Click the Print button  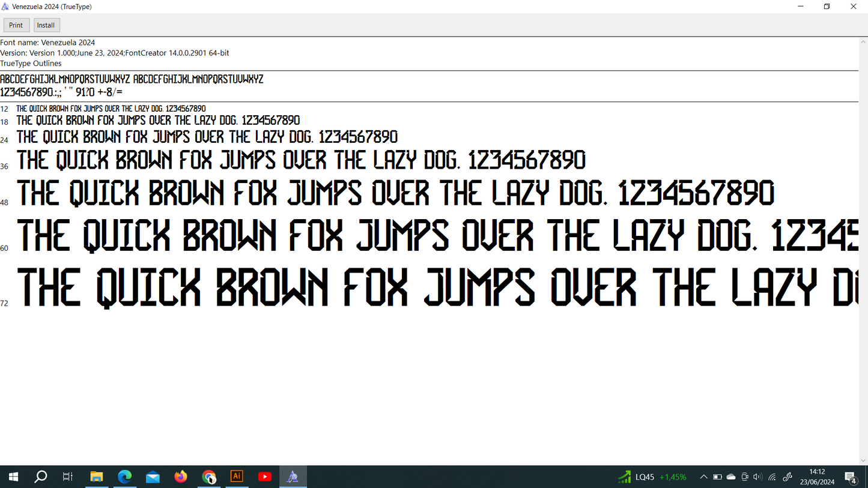click(x=16, y=25)
